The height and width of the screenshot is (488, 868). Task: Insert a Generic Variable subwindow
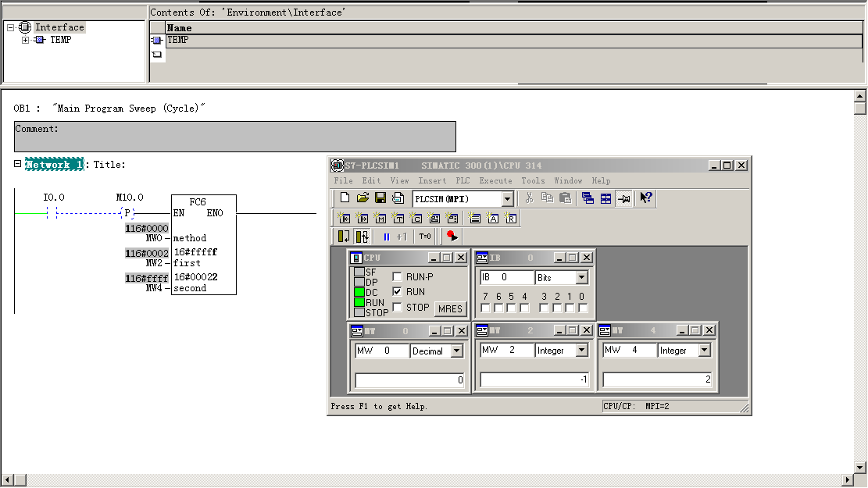coord(434,218)
